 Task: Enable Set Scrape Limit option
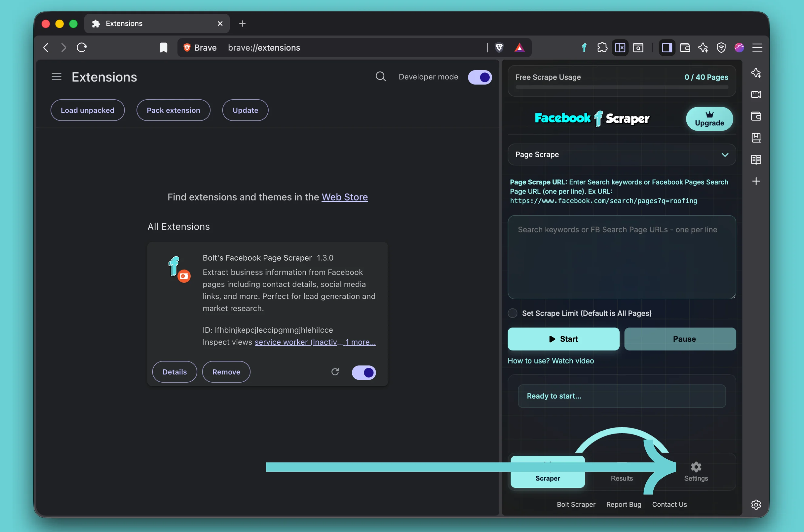512,313
